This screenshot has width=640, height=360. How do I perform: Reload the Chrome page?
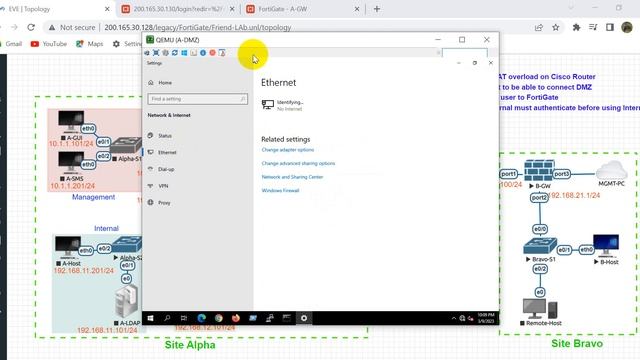click(x=31, y=27)
